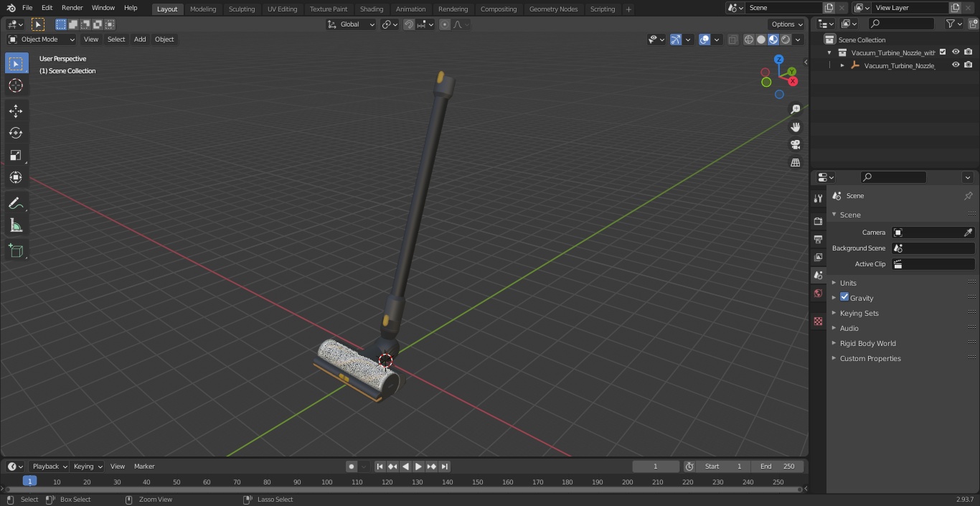Image resolution: width=980 pixels, height=506 pixels.
Task: Click the viewport pan hand icon
Action: tap(795, 127)
